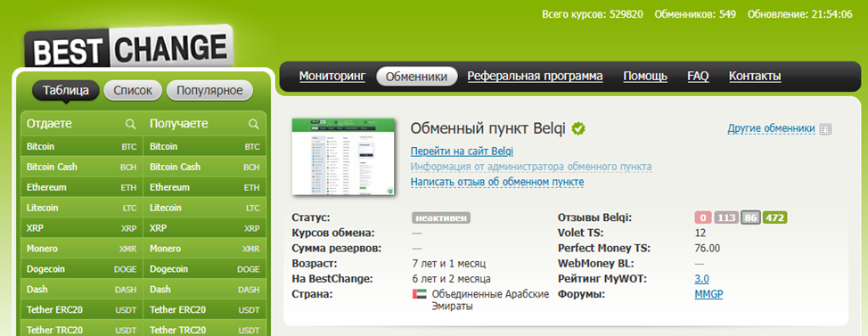Select Tether ERC20 in the Получаете column

point(205,310)
